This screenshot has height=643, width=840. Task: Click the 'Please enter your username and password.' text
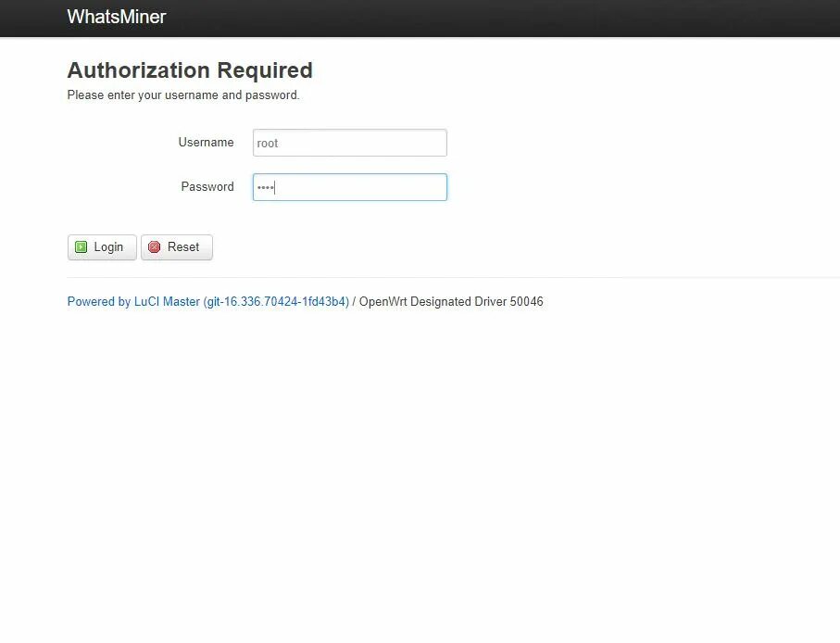(x=183, y=95)
